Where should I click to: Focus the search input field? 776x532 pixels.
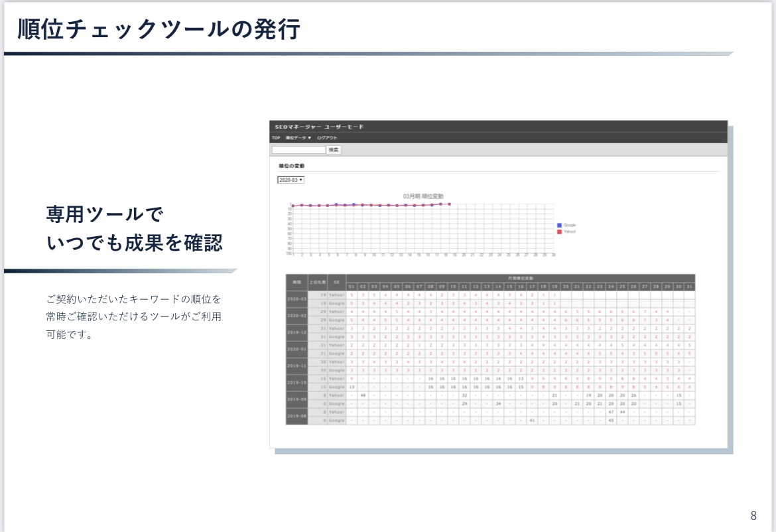(298, 149)
